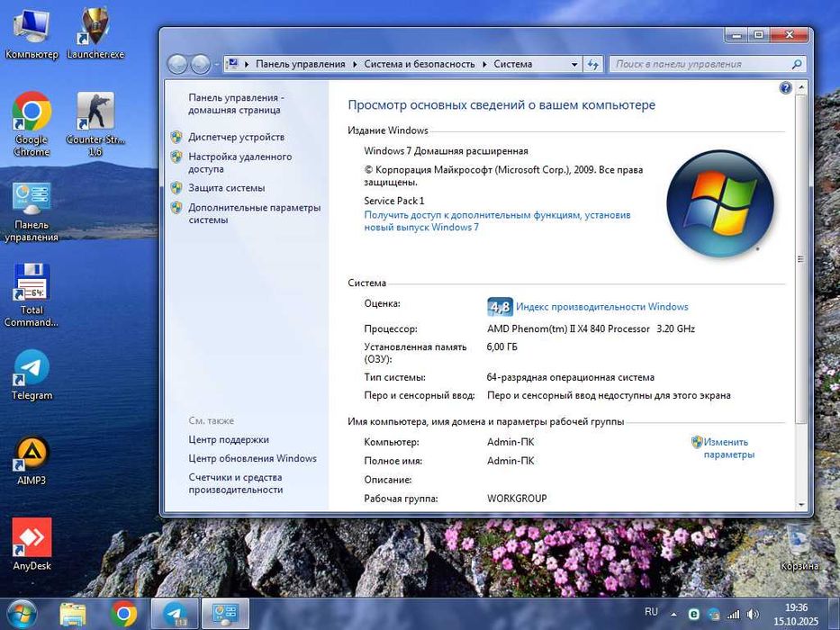Click the network signal tray icon
This screenshot has height=630, width=840.
pyautogui.click(x=732, y=615)
